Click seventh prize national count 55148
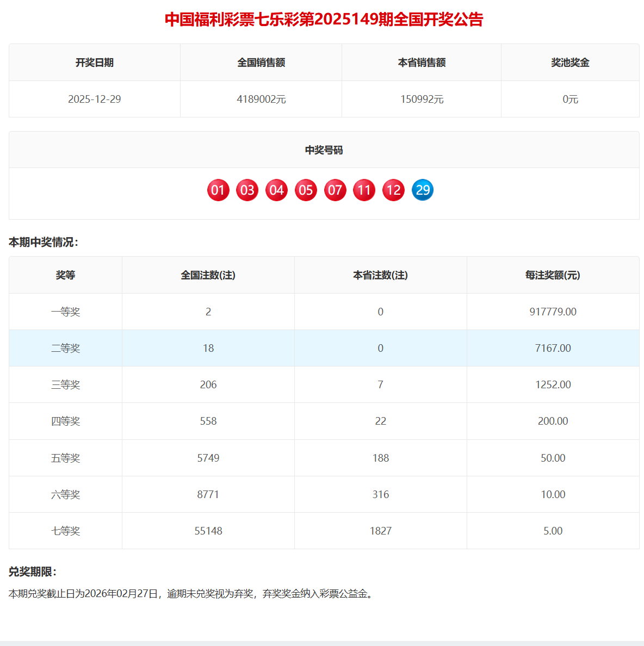Screen dimensions: 644x646 208,531
